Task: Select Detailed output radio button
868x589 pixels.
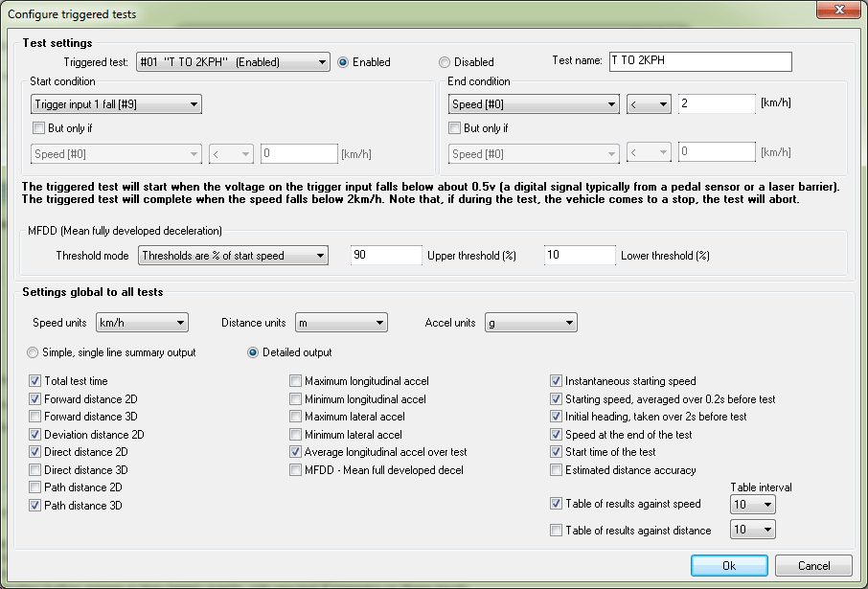Action: click(253, 352)
